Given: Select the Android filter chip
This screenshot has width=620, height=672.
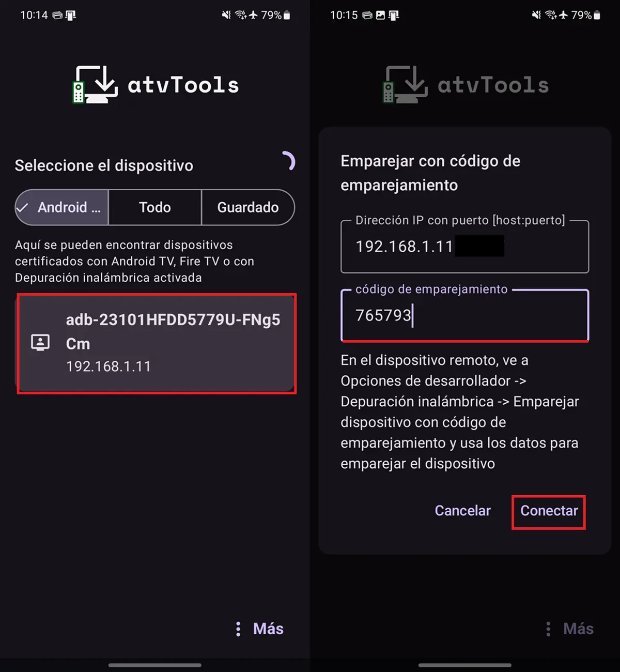Looking at the screenshot, I should 62,207.
